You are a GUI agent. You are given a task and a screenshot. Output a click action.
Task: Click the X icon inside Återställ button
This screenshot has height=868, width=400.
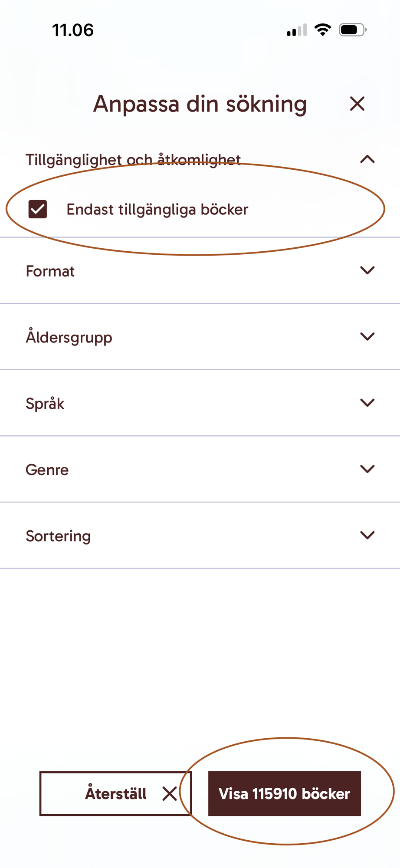[x=169, y=794]
